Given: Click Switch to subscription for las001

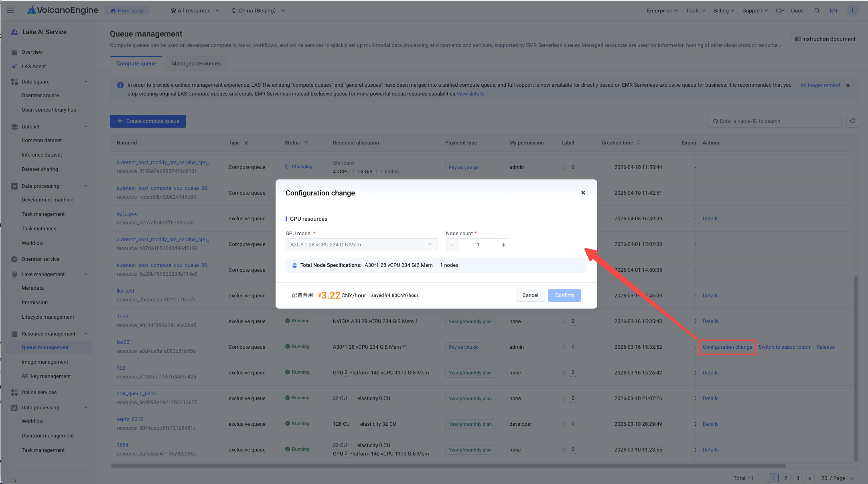Looking at the screenshot, I should (x=784, y=347).
